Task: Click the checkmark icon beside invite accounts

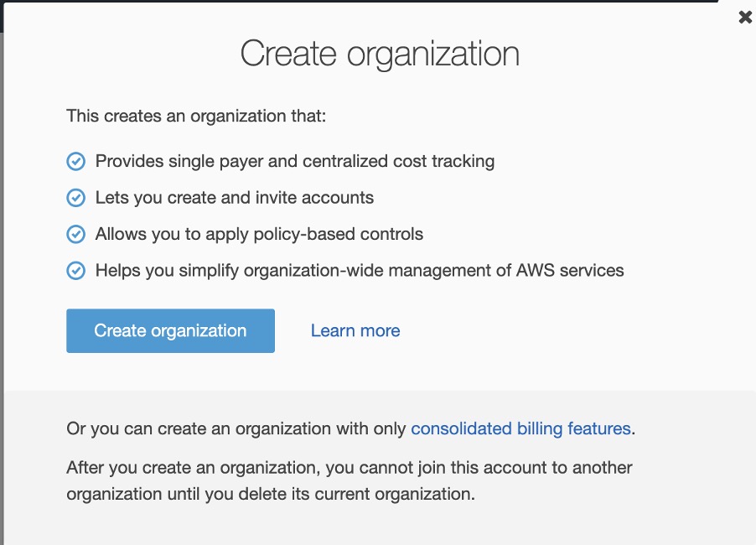Action: click(75, 198)
